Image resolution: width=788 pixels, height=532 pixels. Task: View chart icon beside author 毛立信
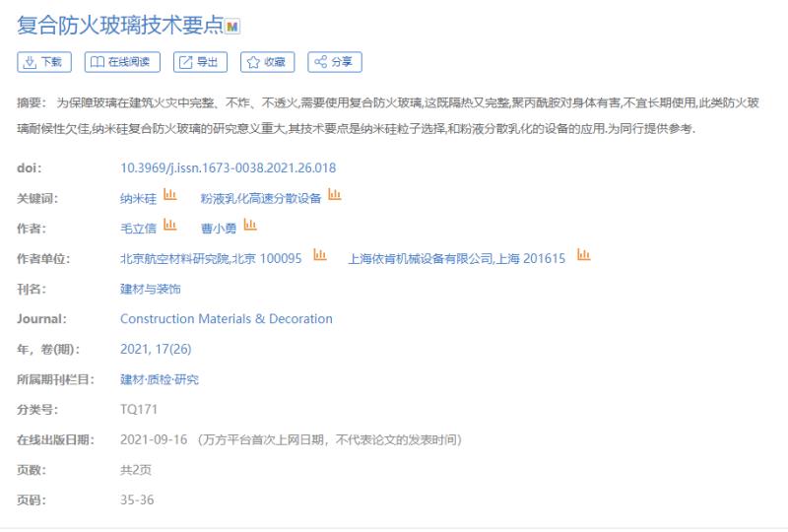(x=170, y=225)
